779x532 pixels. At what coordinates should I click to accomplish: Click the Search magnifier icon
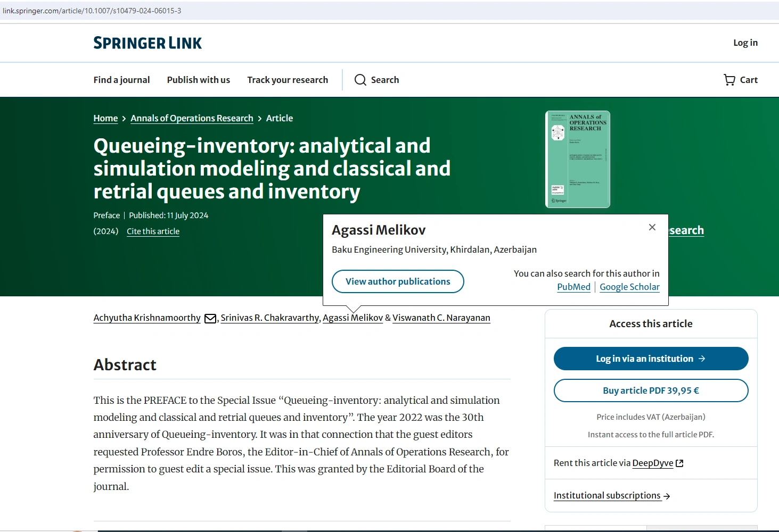[360, 80]
